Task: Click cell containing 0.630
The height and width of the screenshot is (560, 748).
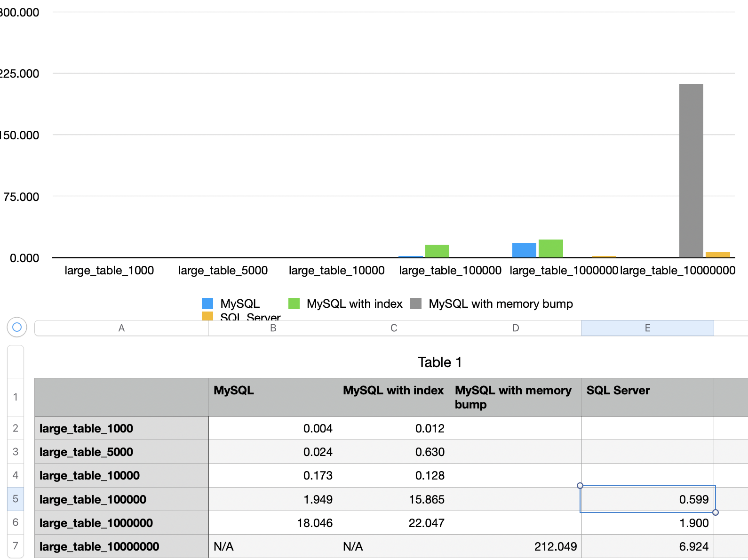Action: pyautogui.click(x=394, y=452)
